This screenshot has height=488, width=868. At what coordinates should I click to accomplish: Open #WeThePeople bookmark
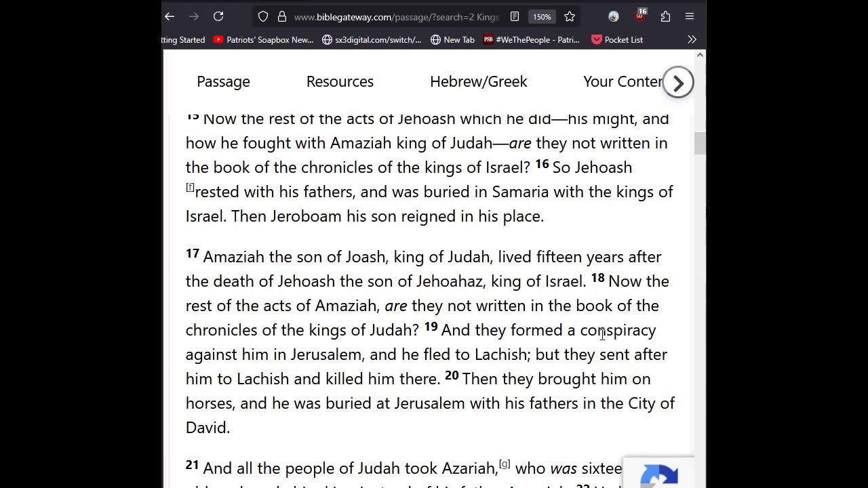[x=532, y=40]
